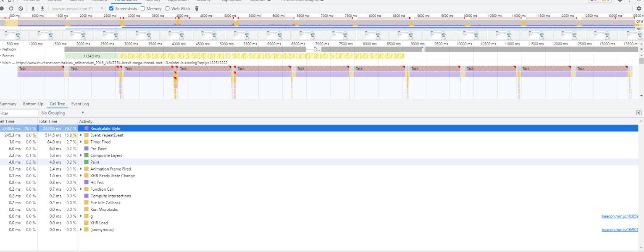Open the www.mumsnet.com #1 recording dropdown

coord(77,8)
